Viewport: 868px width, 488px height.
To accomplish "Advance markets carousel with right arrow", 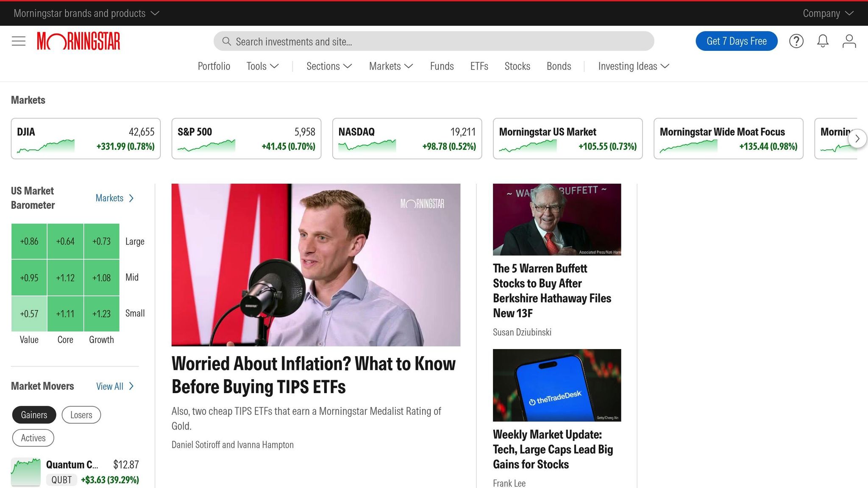I will click(x=857, y=139).
